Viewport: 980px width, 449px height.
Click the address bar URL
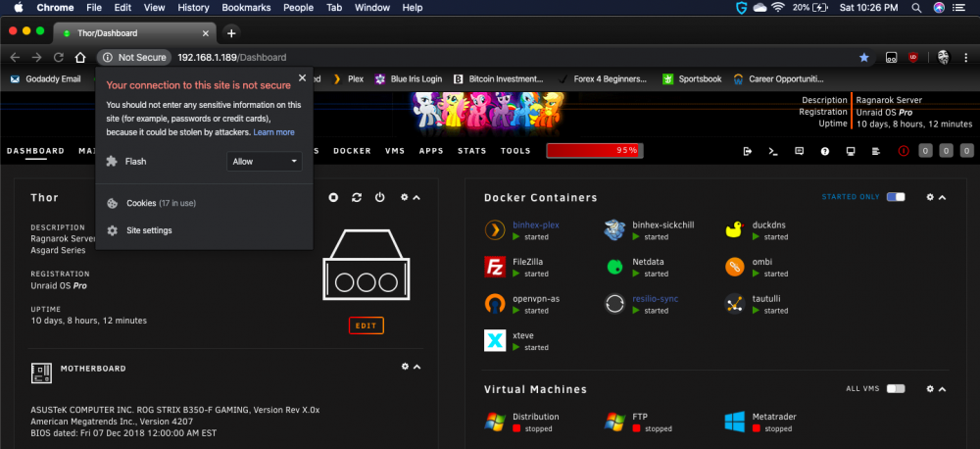(232, 58)
